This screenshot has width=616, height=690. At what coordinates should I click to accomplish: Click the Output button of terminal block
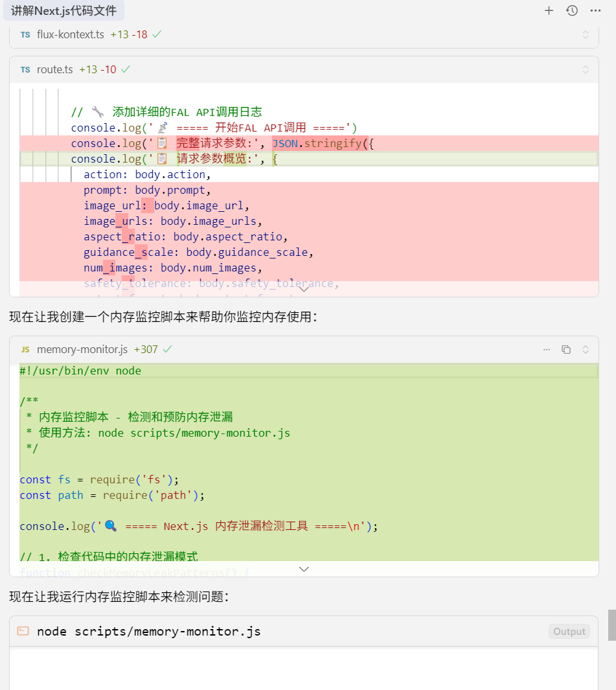(x=569, y=632)
